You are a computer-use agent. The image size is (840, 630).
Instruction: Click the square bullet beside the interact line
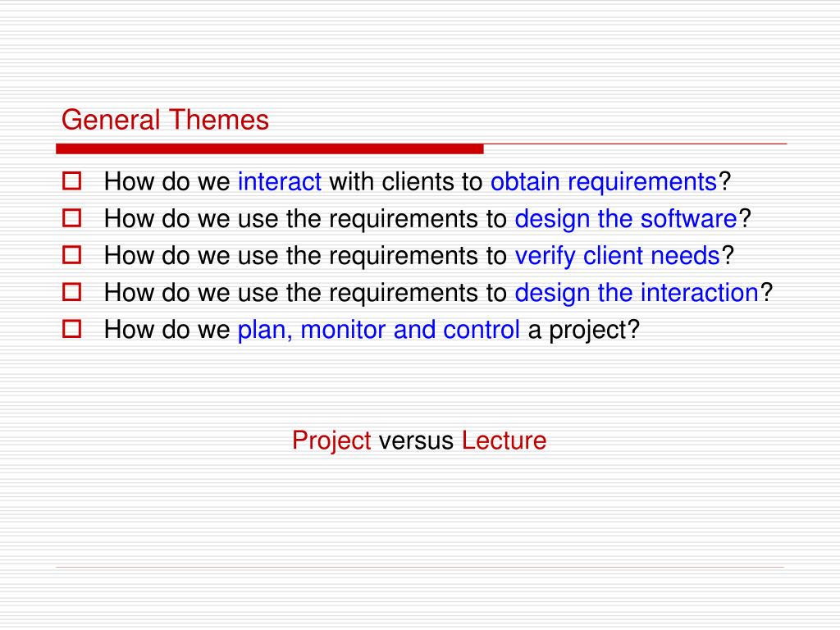(x=70, y=180)
